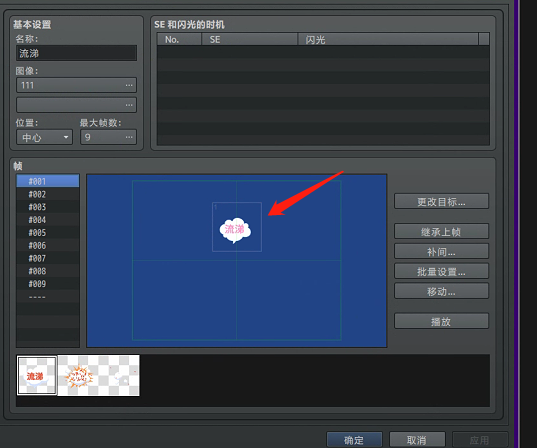This screenshot has height=448, width=537.
Task: Select frame #003 in the frame list
Action: [48, 207]
